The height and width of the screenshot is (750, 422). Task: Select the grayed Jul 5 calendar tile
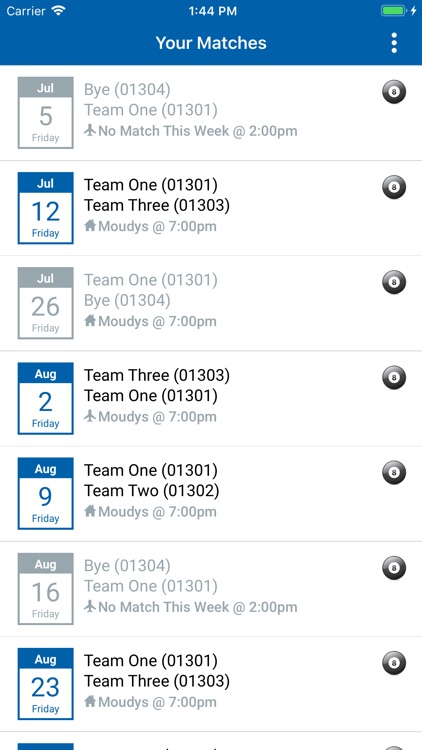pyautogui.click(x=45, y=113)
